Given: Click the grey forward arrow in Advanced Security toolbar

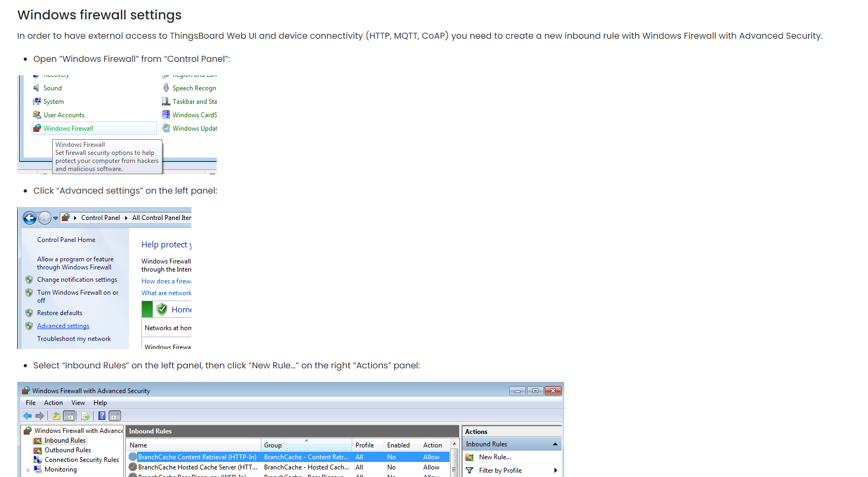Looking at the screenshot, I should [x=40, y=416].
